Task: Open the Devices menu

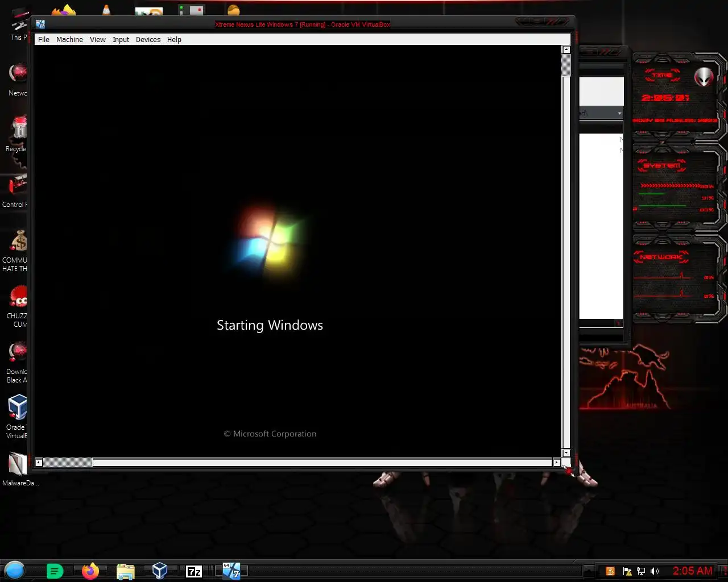Action: point(148,40)
